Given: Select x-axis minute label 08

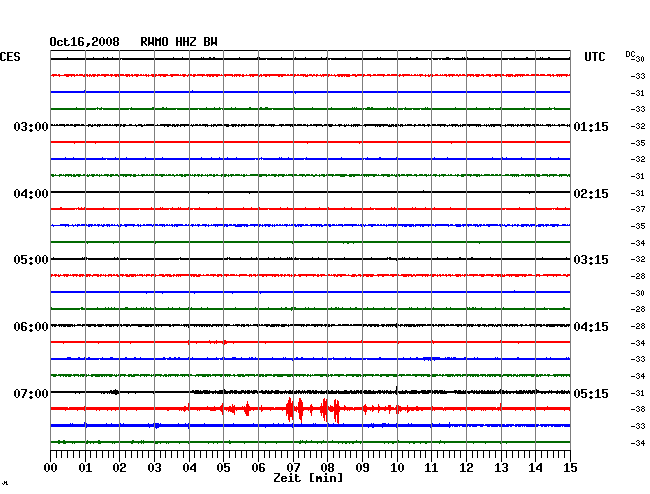Looking at the screenshot, I should [327, 467].
